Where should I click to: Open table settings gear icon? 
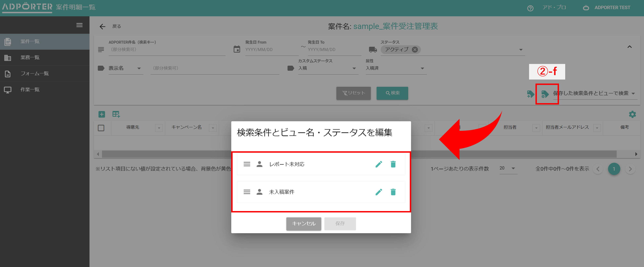632,115
